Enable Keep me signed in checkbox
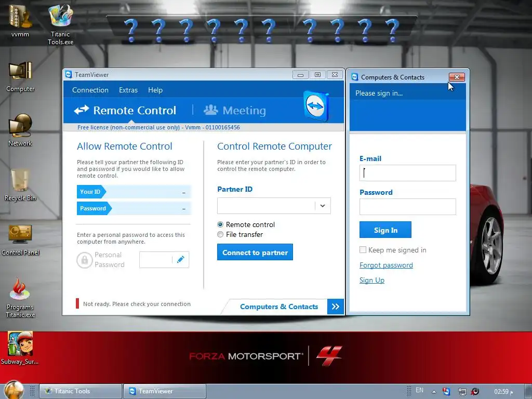The image size is (532, 399). pos(363,250)
